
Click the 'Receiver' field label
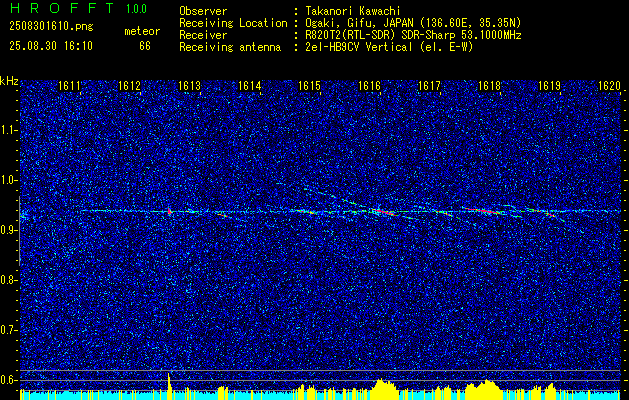click(203, 35)
